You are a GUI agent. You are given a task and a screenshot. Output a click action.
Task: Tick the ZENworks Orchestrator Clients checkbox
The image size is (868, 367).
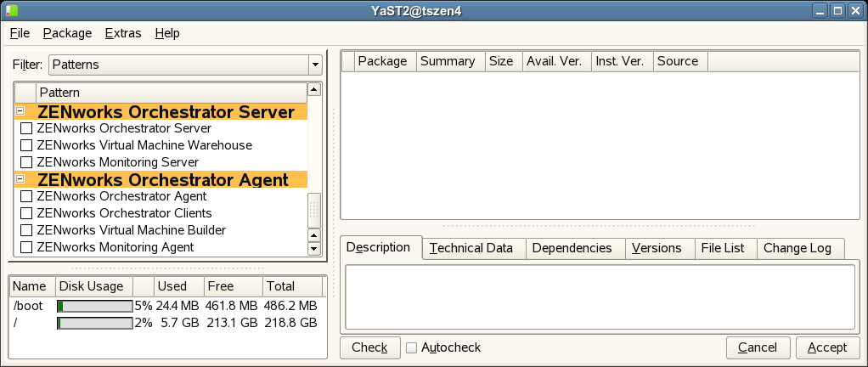26,213
